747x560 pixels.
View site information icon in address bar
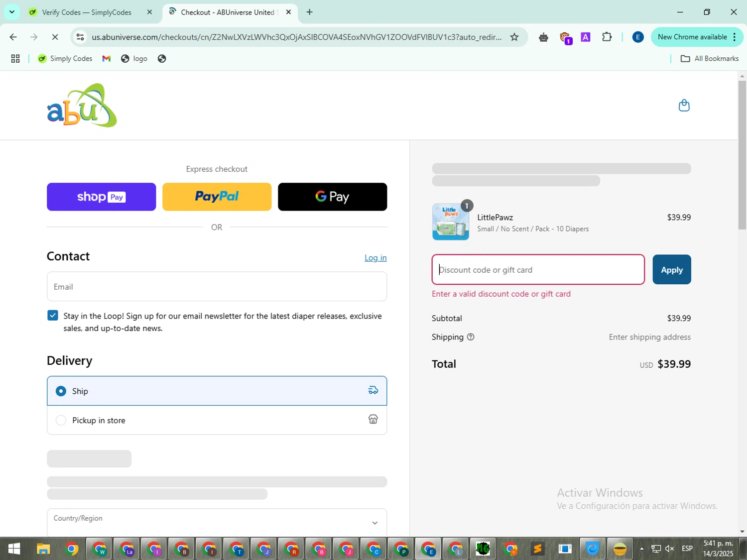click(80, 37)
